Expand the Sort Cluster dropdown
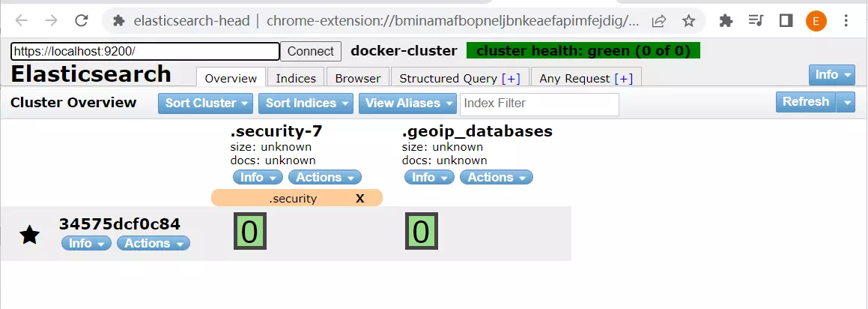The image size is (868, 309). (205, 103)
